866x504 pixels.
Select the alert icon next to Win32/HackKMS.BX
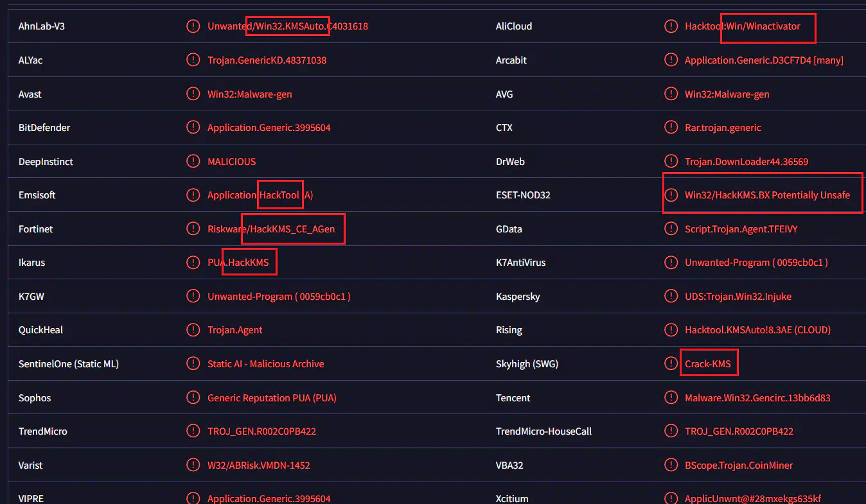671,195
